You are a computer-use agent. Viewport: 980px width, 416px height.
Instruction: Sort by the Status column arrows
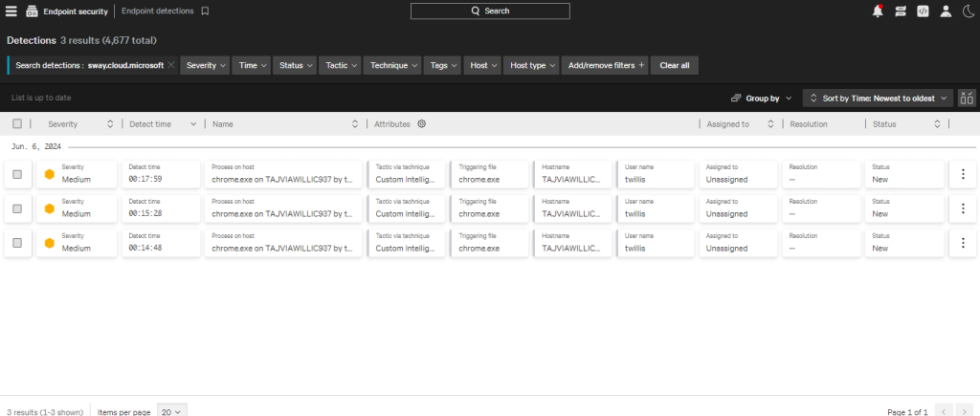[x=937, y=124]
